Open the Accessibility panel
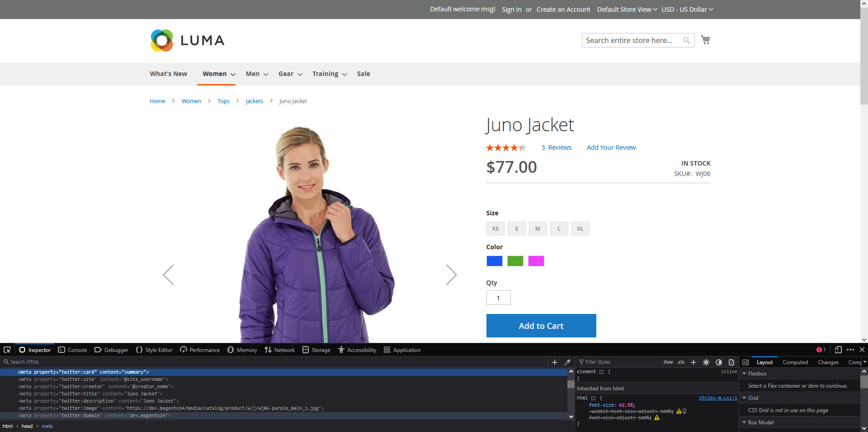Viewport: 868px width, 432px height. click(x=357, y=350)
